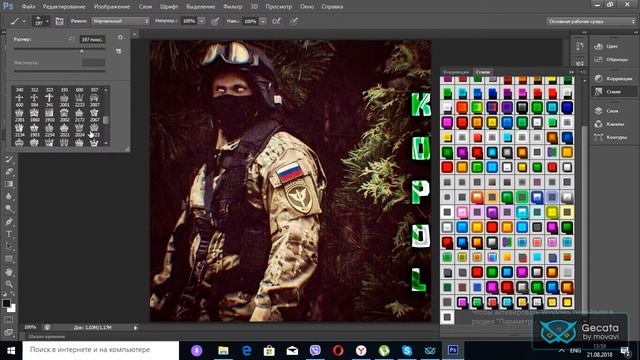The image size is (640, 360).
Task: Open the blending mode 'Нормальный' dropdown
Action: 120,21
